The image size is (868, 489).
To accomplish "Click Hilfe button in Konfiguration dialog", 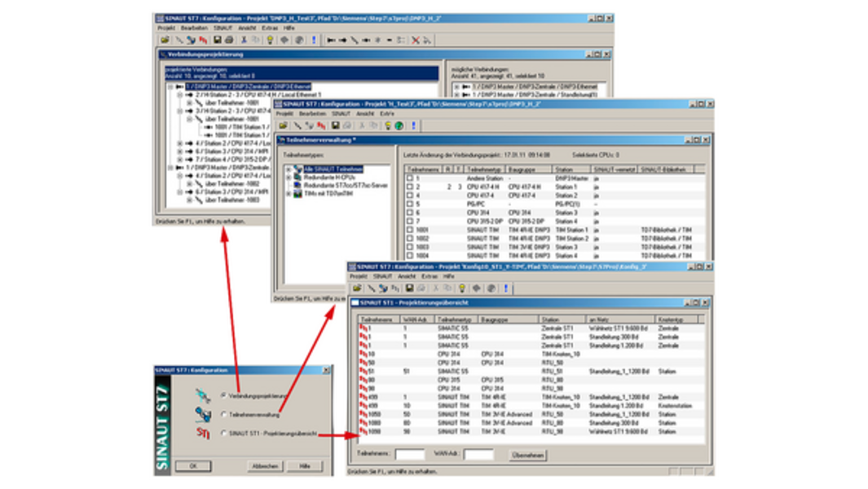I will point(305,465).
